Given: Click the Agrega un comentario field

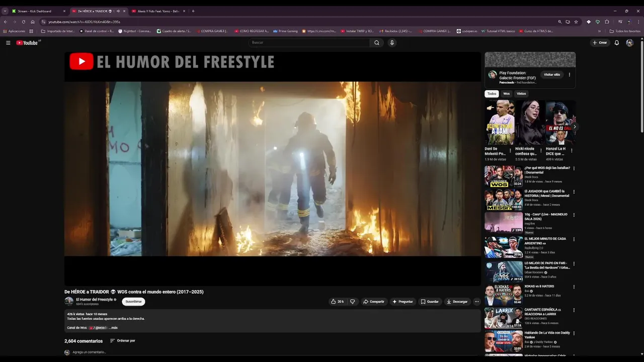Looking at the screenshot, I should tap(276, 352).
